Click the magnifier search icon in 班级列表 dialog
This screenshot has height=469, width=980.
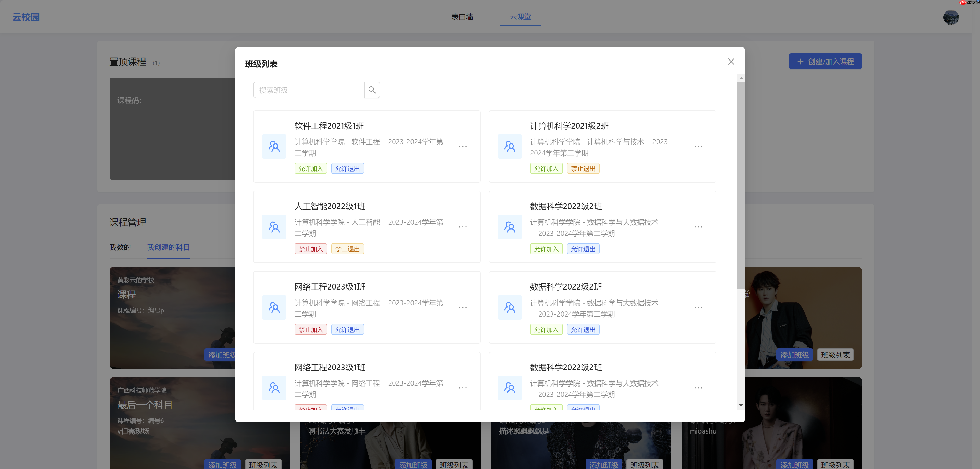click(x=372, y=90)
